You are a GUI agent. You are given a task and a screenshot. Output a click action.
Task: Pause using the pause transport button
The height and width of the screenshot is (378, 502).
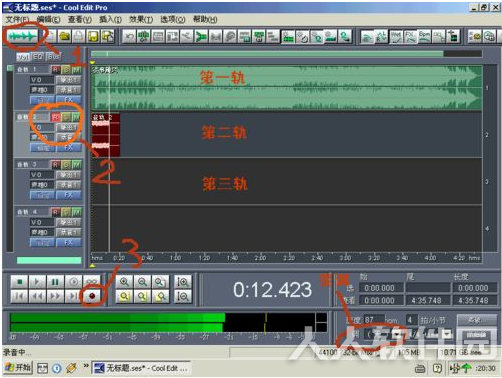tap(55, 282)
